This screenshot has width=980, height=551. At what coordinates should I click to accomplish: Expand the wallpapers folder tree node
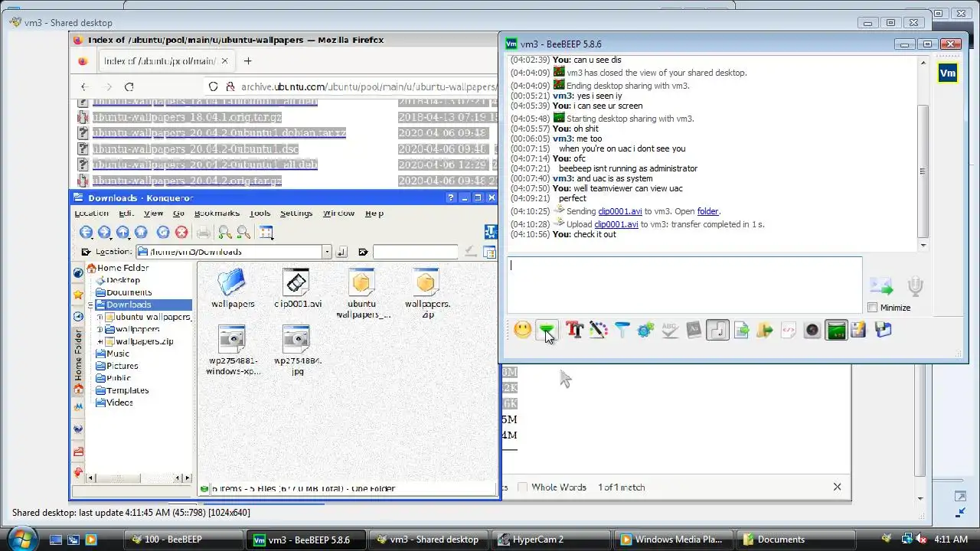[100, 329]
